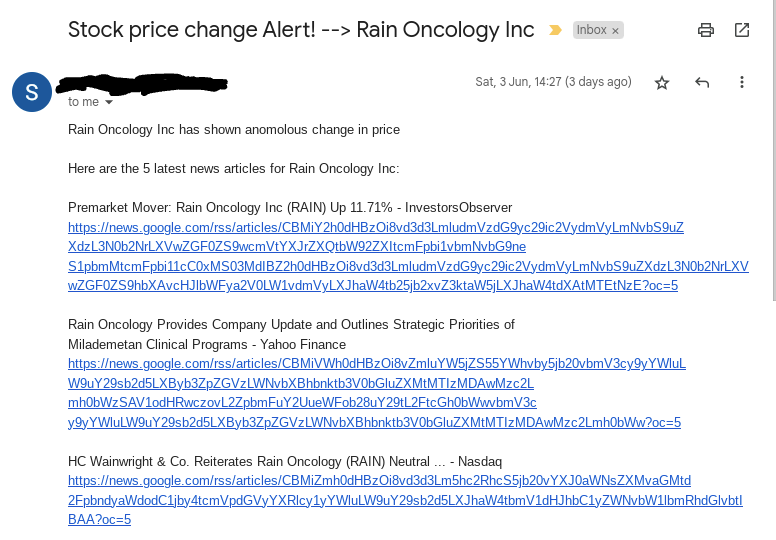Open email in new window
This screenshot has height=540, width=776.
tap(742, 30)
